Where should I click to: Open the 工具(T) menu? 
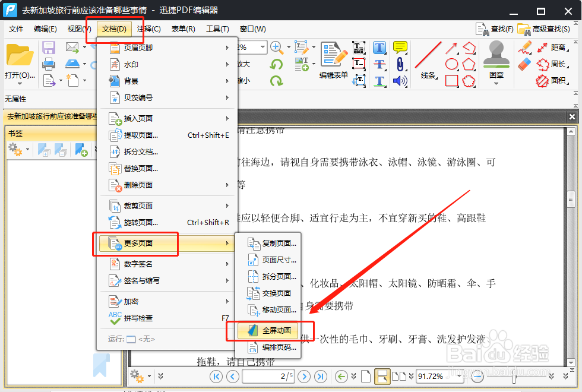click(x=217, y=29)
